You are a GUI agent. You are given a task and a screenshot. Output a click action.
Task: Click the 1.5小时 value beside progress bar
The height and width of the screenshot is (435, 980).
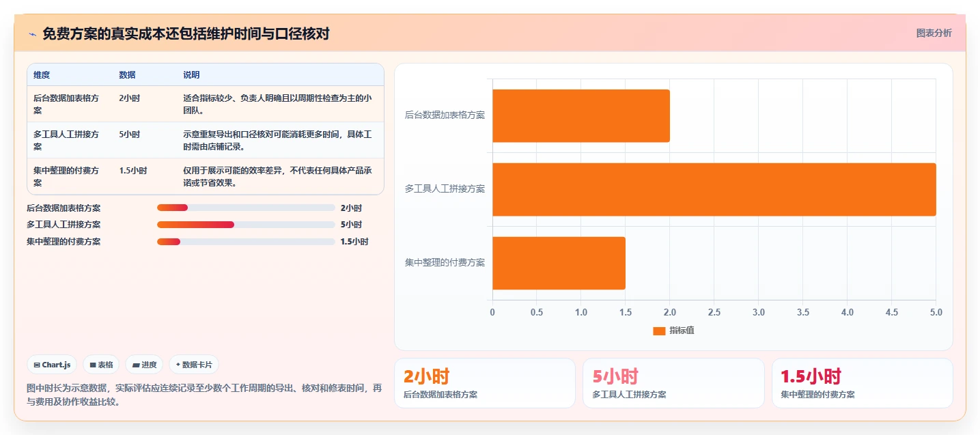pos(354,242)
